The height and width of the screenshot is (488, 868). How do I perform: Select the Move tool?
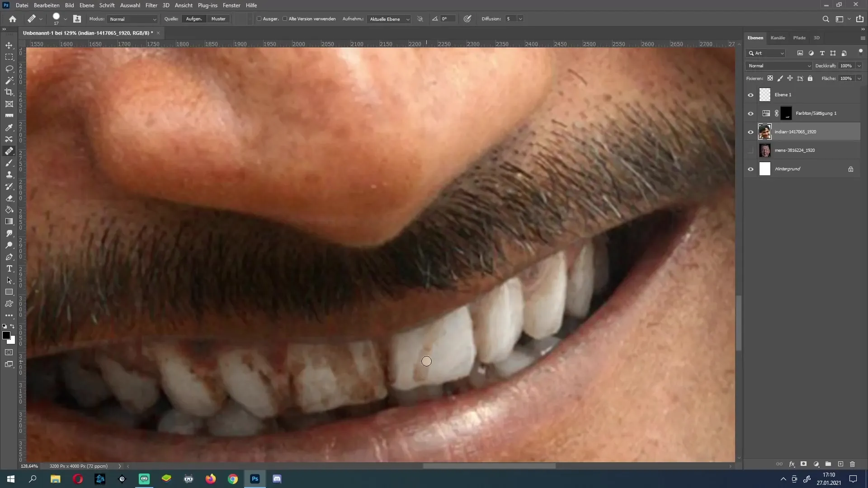[x=9, y=45]
